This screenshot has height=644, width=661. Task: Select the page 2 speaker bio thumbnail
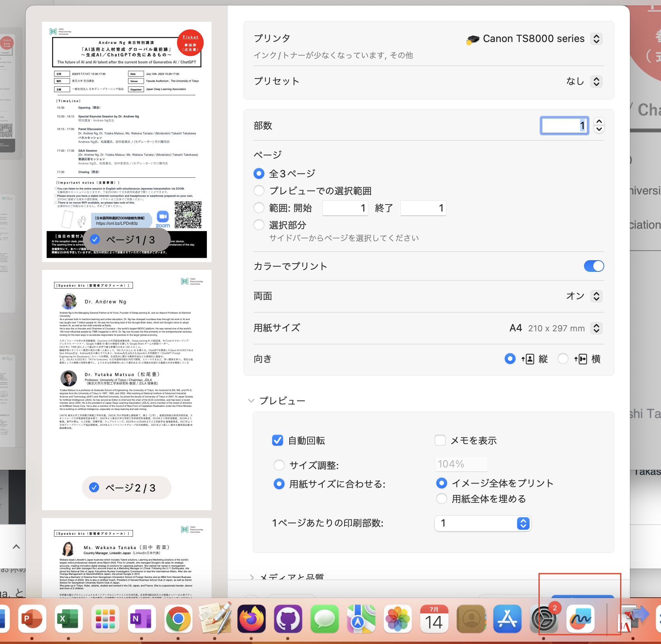(127, 390)
